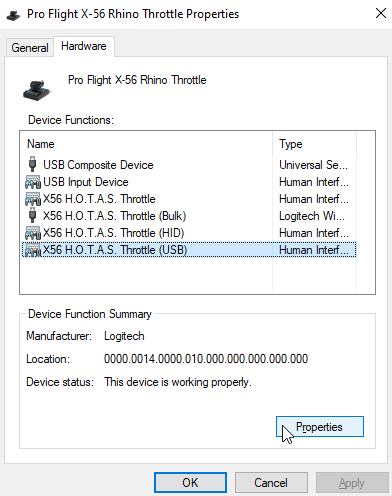Click the USB Composite Device plug icon
392x496 pixels.
click(32, 164)
